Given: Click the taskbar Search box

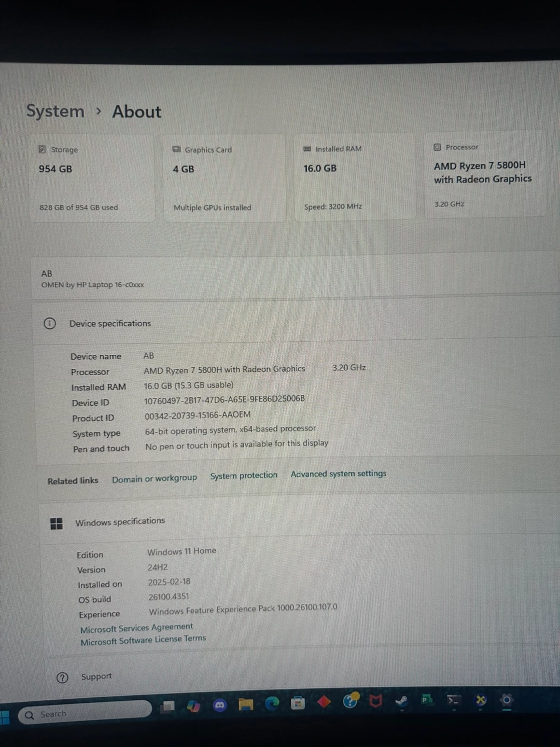Looking at the screenshot, I should coord(85,713).
